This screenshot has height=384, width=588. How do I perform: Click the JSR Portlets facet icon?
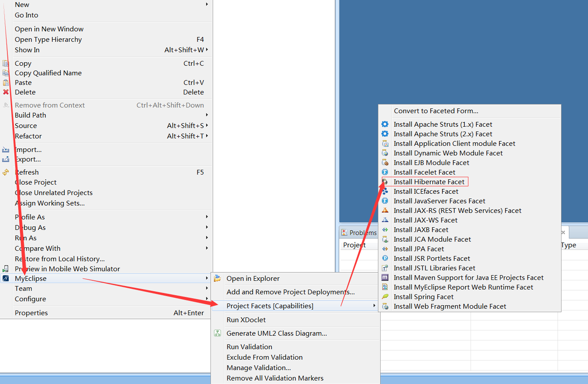click(x=385, y=258)
